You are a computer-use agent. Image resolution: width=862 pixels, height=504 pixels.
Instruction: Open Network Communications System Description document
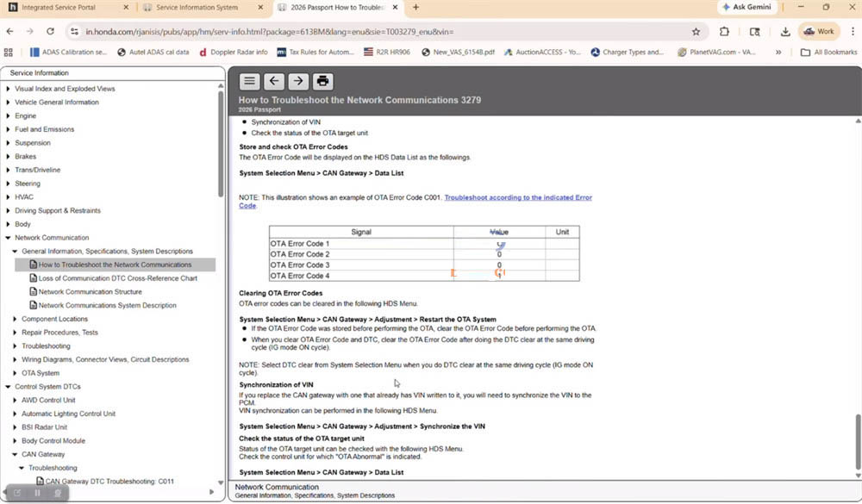[x=107, y=305]
